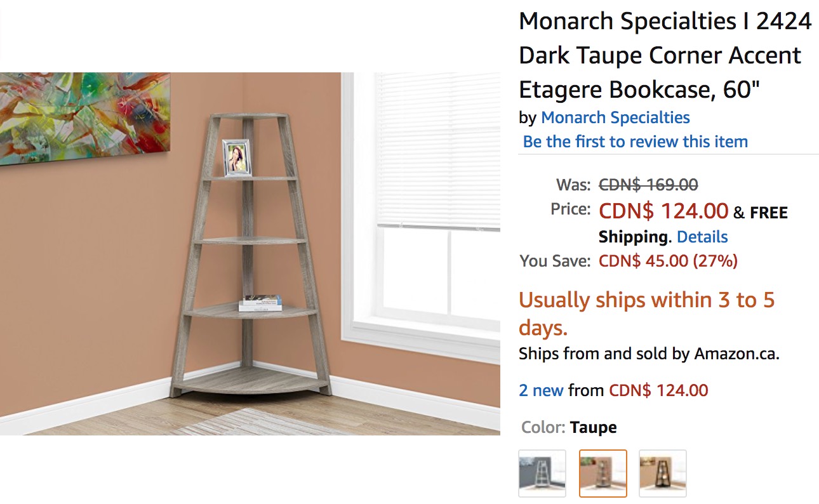This screenshot has height=504, width=819.
Task: Choose the dark bookcase color swatch
Action: 662,473
